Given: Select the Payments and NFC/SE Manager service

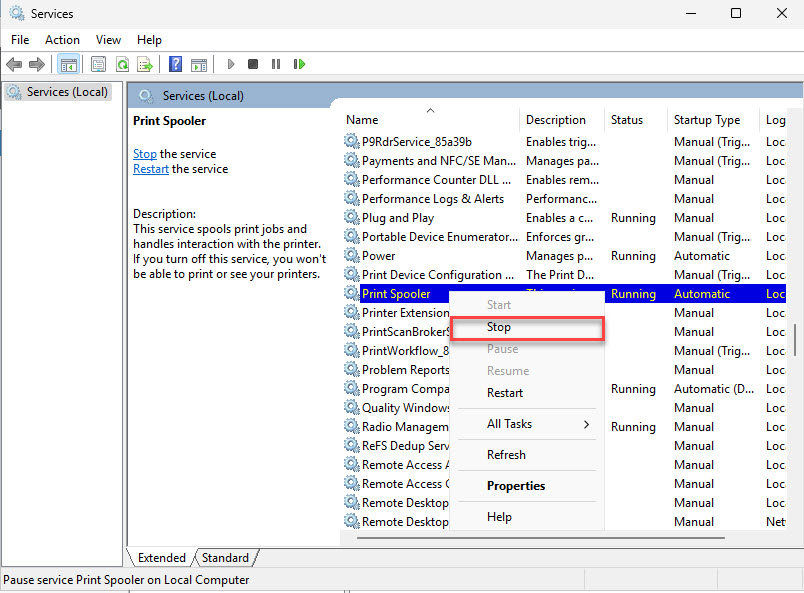Looking at the screenshot, I should tap(564, 161).
